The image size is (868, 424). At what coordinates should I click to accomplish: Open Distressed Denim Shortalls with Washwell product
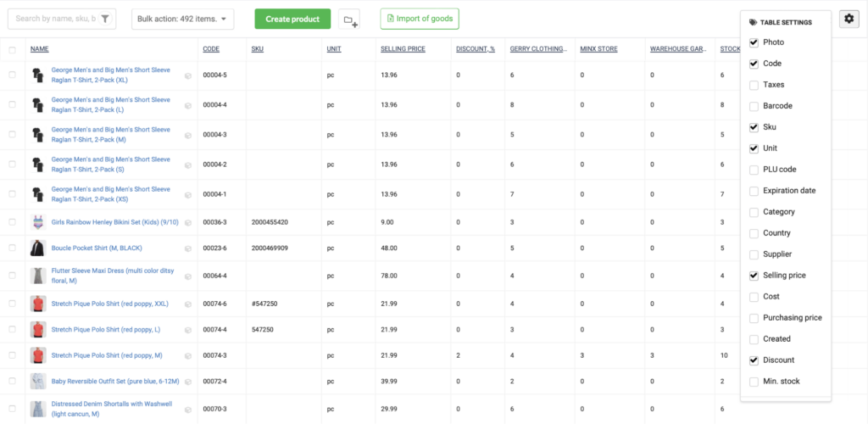click(x=112, y=409)
